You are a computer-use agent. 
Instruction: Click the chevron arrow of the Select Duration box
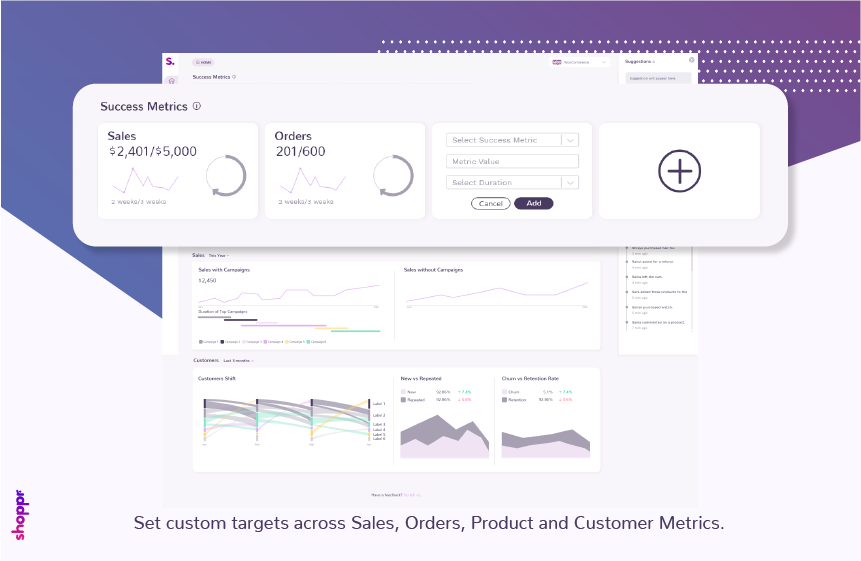pos(571,183)
